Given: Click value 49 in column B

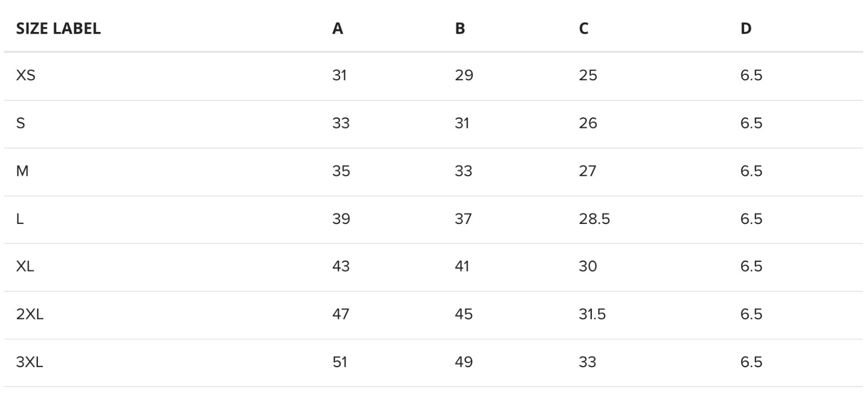Looking at the screenshot, I should pyautogui.click(x=464, y=362).
